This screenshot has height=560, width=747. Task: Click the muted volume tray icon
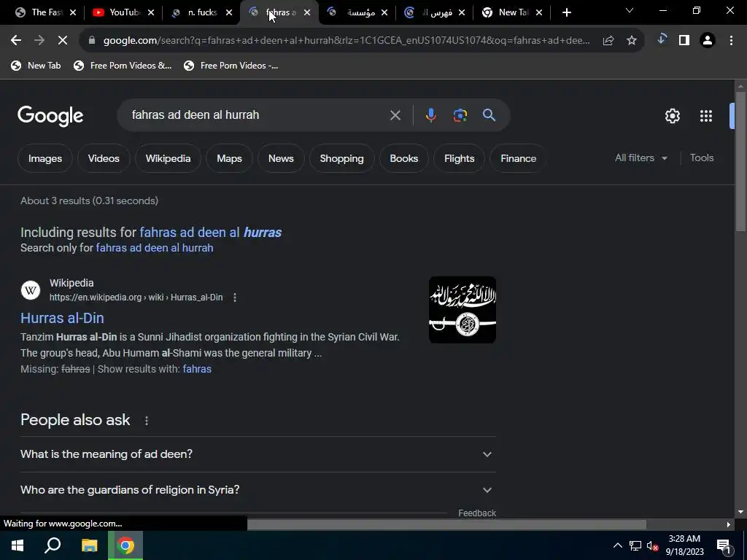coord(653,545)
